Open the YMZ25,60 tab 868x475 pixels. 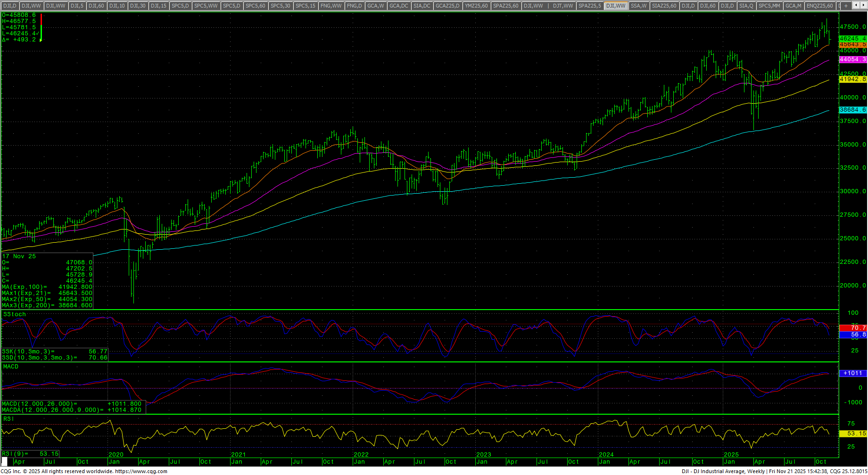[x=476, y=6]
